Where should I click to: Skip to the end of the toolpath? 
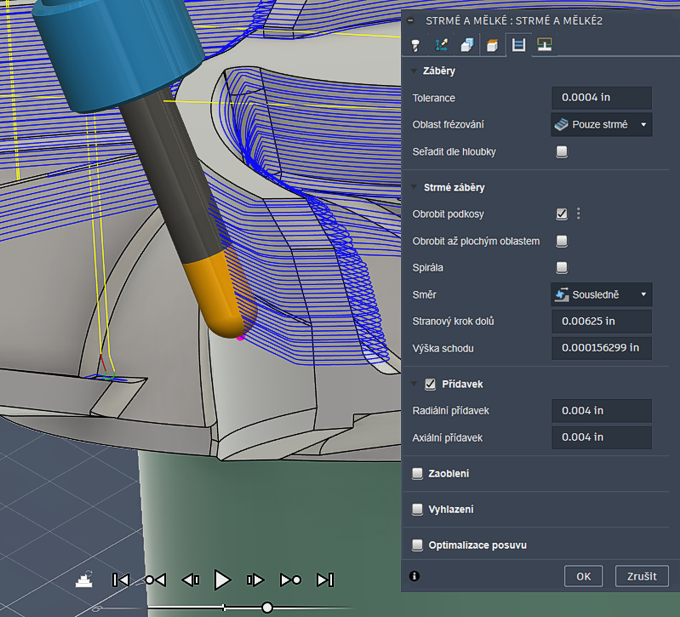(x=325, y=579)
